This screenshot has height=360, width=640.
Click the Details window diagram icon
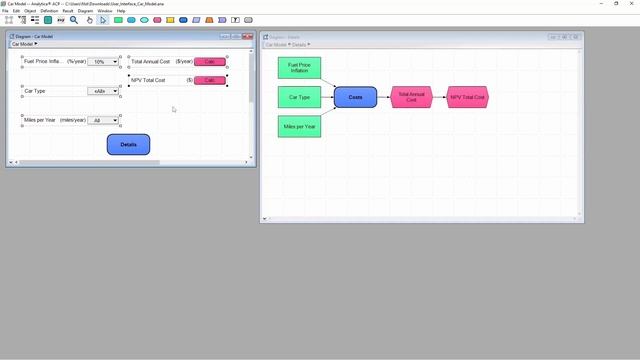266,37
